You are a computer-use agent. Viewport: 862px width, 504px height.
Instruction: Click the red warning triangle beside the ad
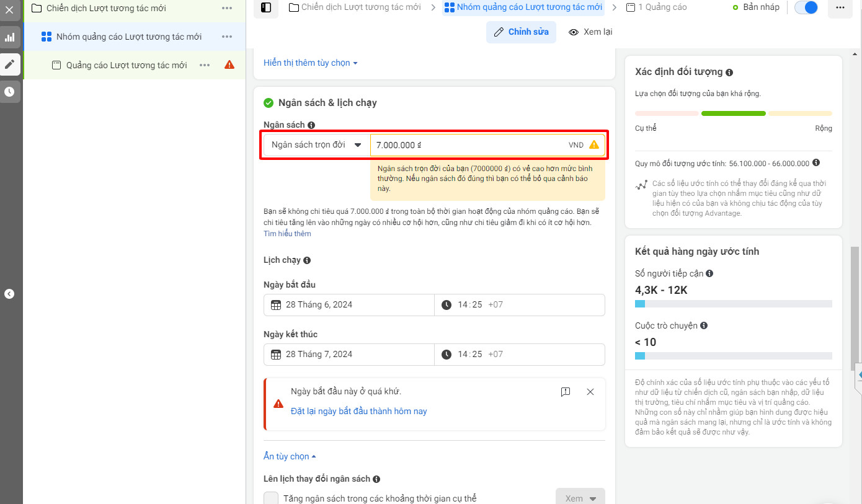(229, 65)
